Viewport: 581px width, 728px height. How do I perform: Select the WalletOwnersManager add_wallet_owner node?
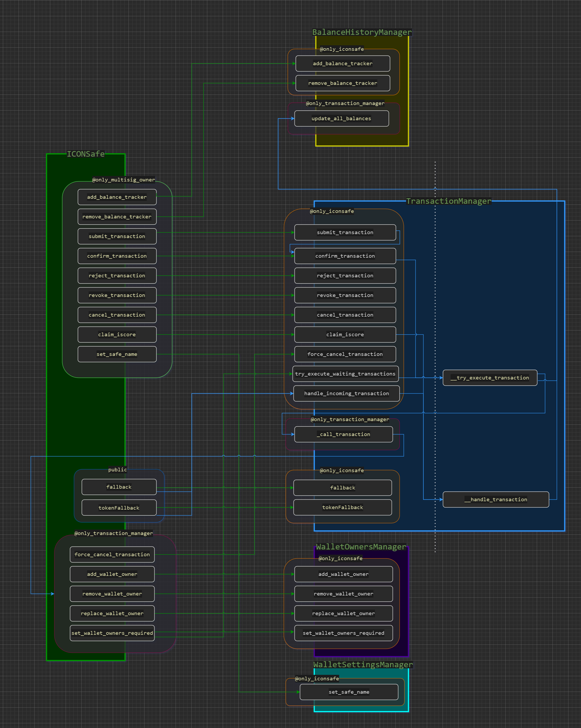pyautogui.click(x=343, y=574)
